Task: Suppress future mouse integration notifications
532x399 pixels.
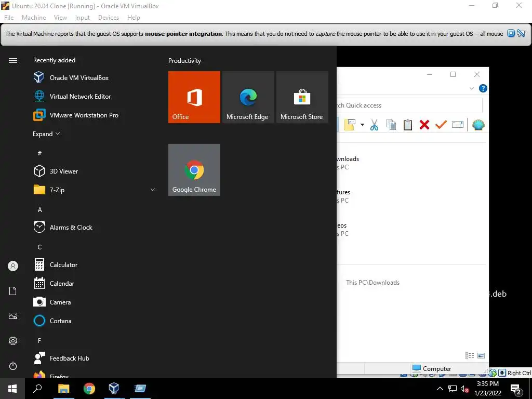Action: pos(521,33)
